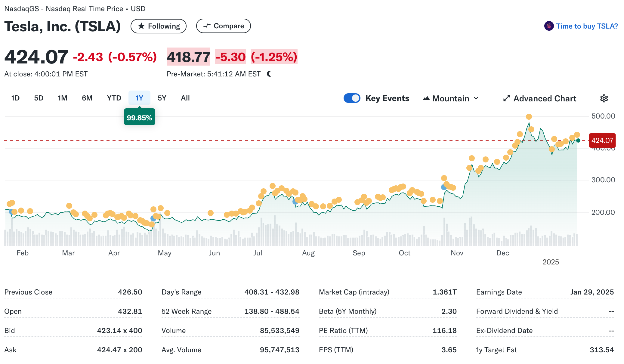The image size is (624, 364).
Task: Click the Following button
Action: coord(159,26)
